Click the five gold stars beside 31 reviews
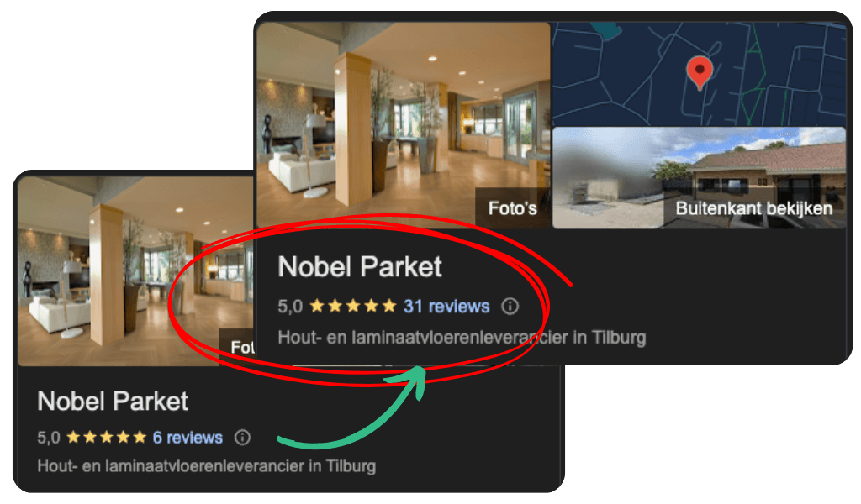This screenshot has height=504, width=861. (x=353, y=306)
